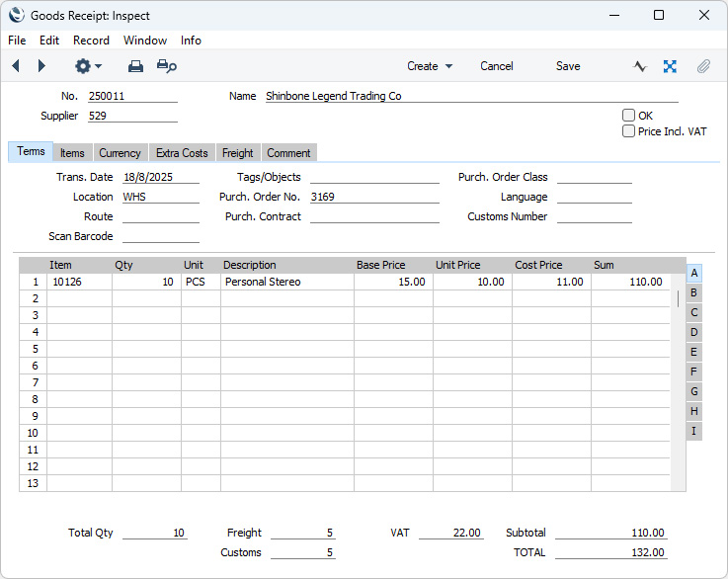Click the No. field 250011
728x579 pixels.
coord(132,96)
